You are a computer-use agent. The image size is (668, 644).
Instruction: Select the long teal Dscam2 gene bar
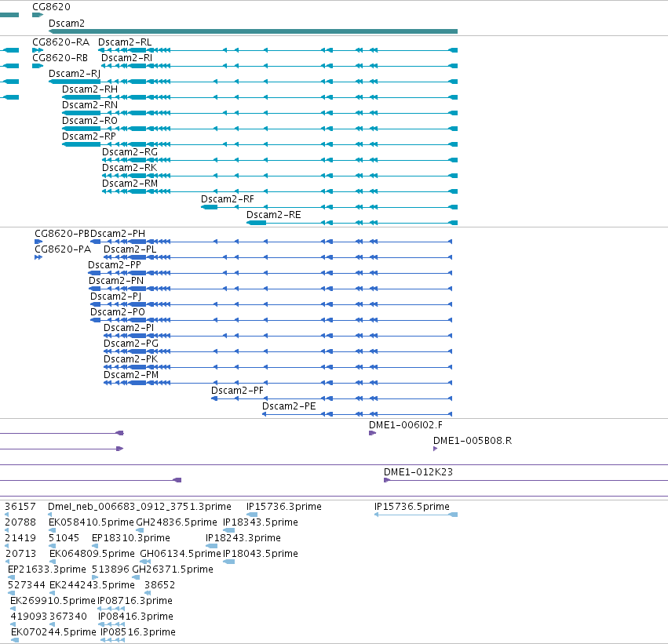(x=253, y=31)
